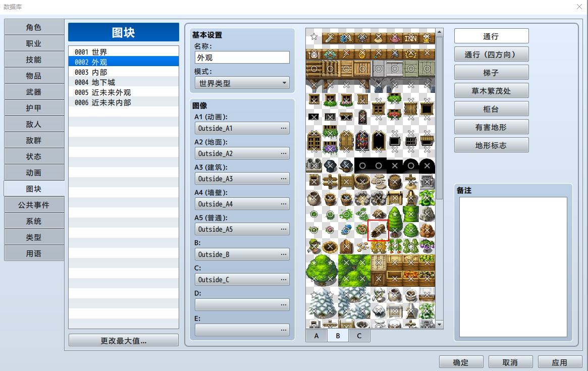The width and height of the screenshot is (588, 371).
Task: Click the 草木繁茂处 bush button
Action: point(491,91)
